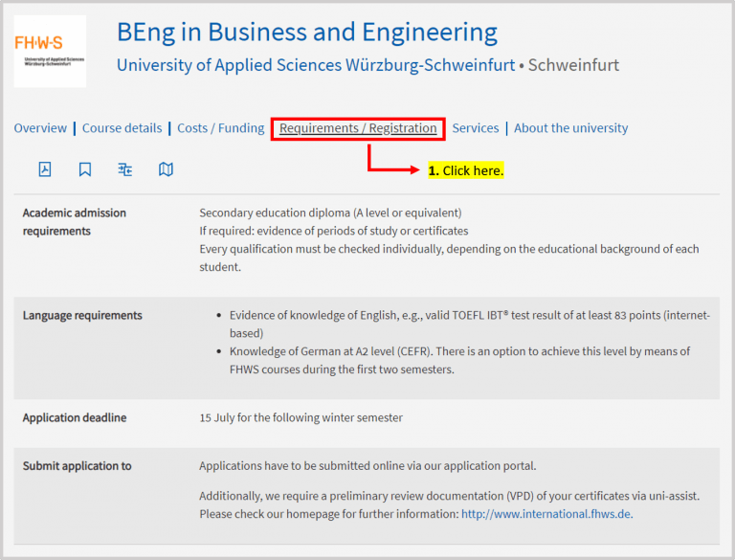Click the Applications have to be submitted online text
The width and height of the screenshot is (735, 560).
click(x=367, y=466)
